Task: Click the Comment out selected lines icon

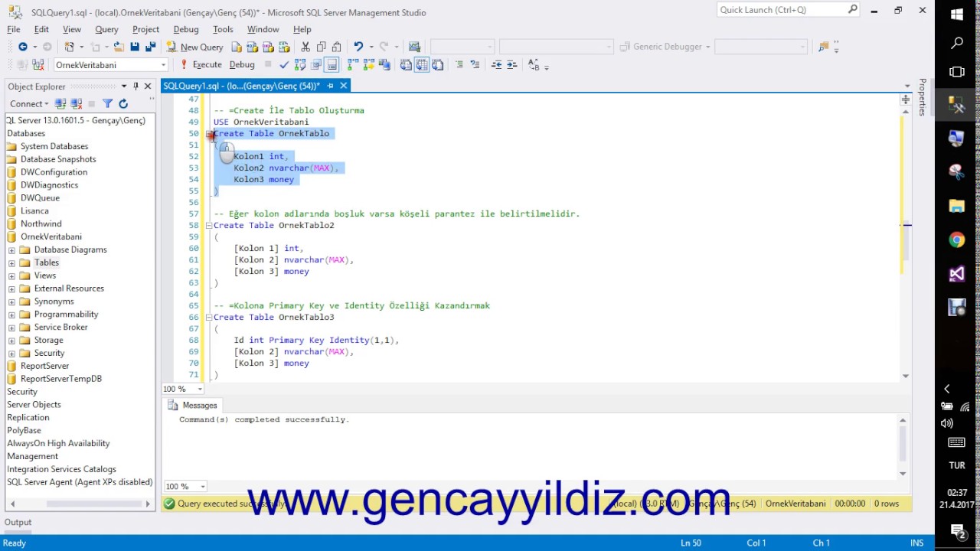Action: [x=459, y=65]
